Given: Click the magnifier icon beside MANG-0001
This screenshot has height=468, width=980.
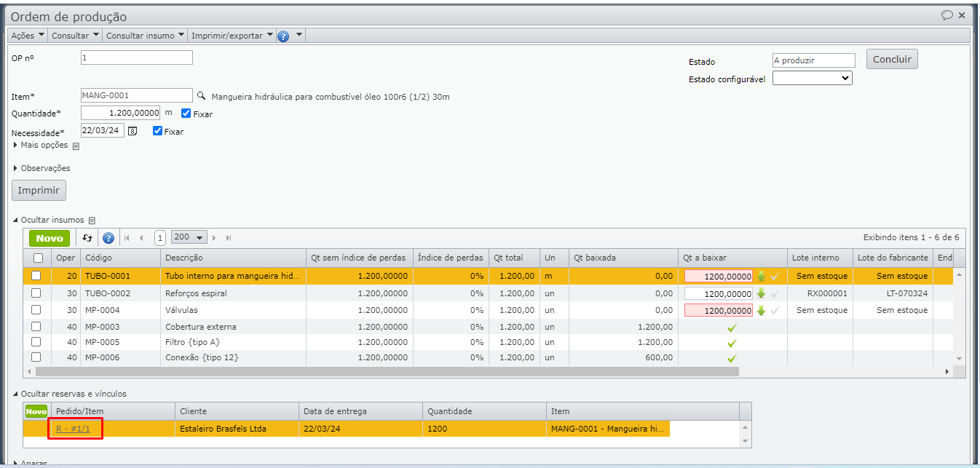Looking at the screenshot, I should click(x=202, y=95).
